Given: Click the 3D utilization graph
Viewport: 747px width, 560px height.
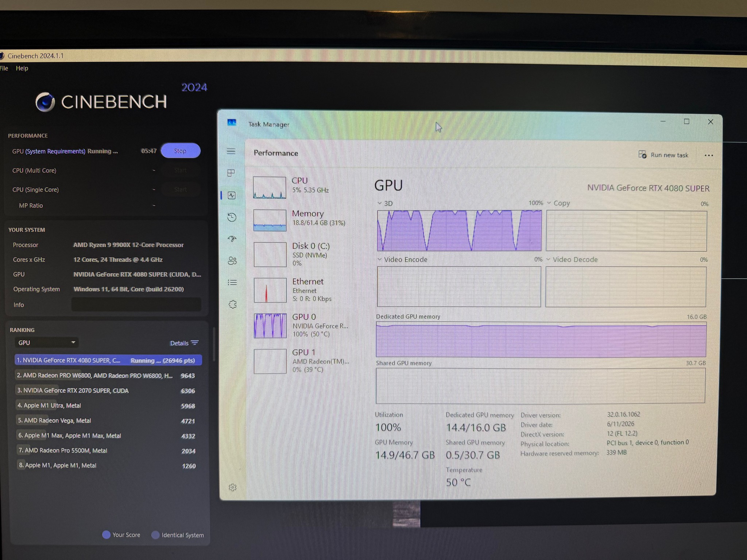Looking at the screenshot, I should (459, 230).
